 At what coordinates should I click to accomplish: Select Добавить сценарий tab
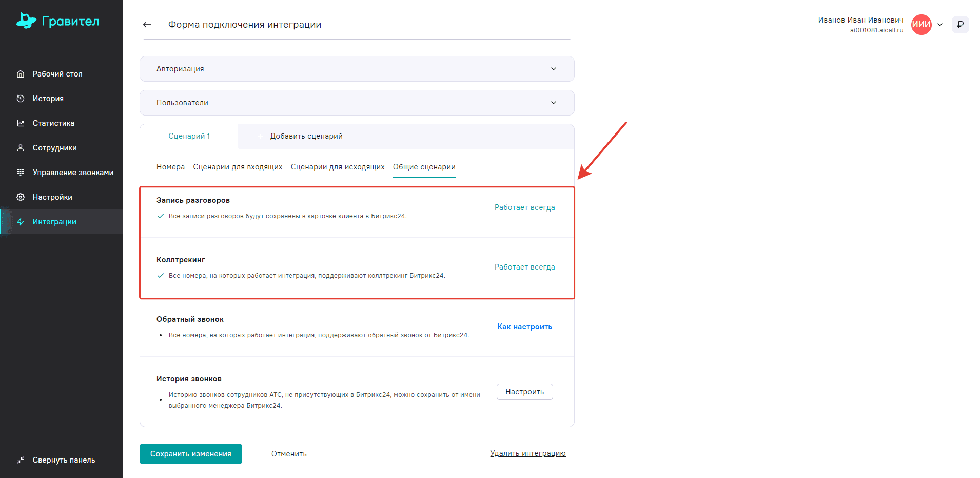click(x=306, y=136)
